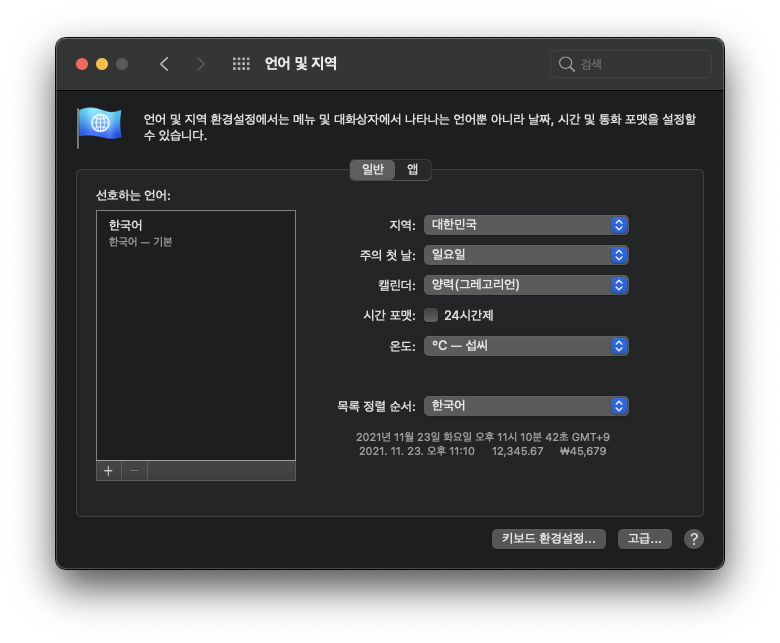Click the sample number 12,345.67 text
The width and height of the screenshot is (780, 643).
click(517, 451)
